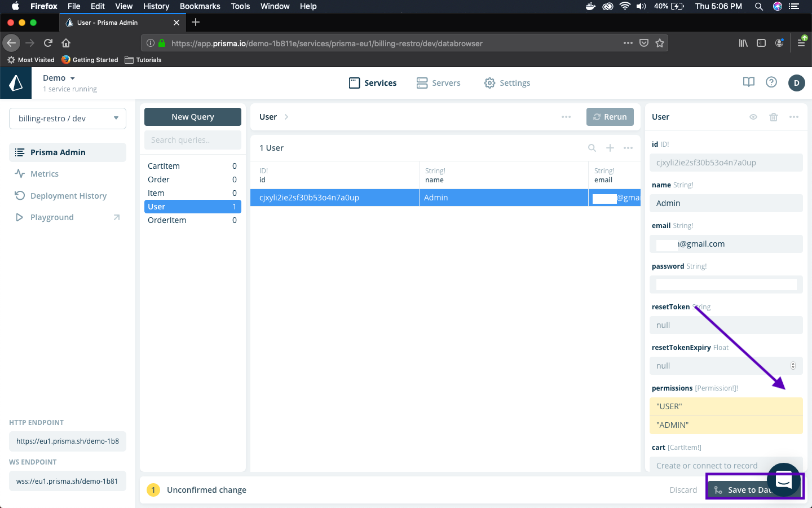
Task: Open Firefox Bookmarks menu
Action: 200,6
